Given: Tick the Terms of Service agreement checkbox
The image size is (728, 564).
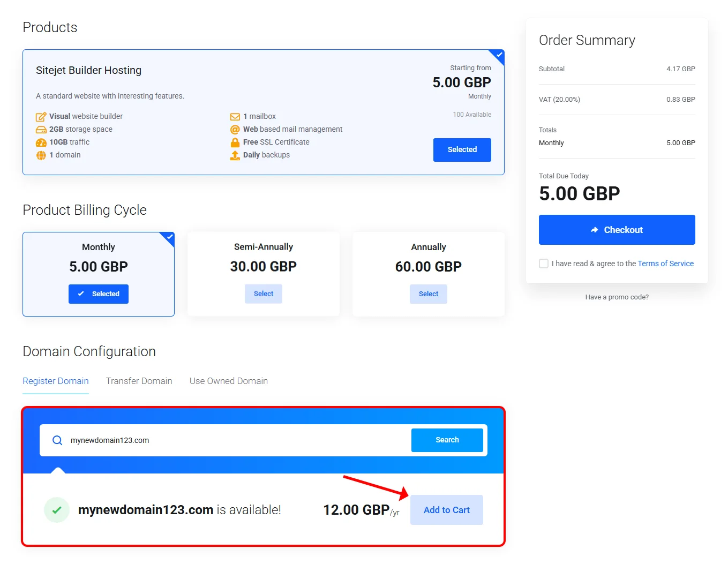Looking at the screenshot, I should click(544, 264).
